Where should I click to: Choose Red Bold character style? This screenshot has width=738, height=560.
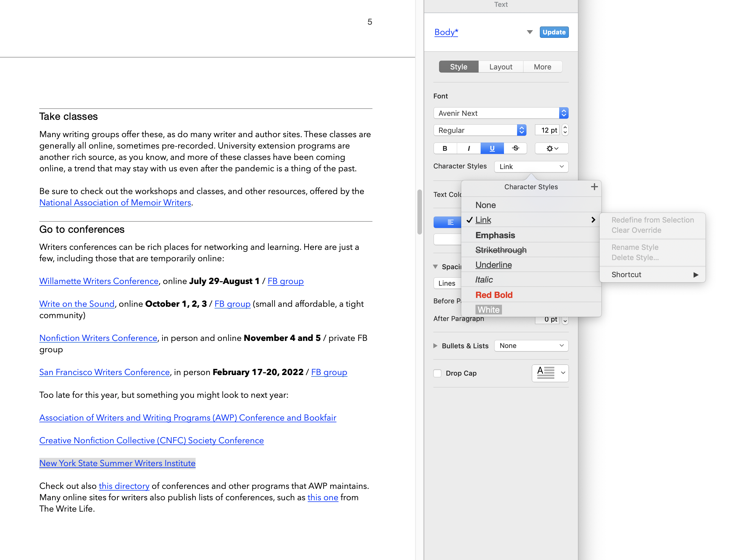(x=494, y=295)
